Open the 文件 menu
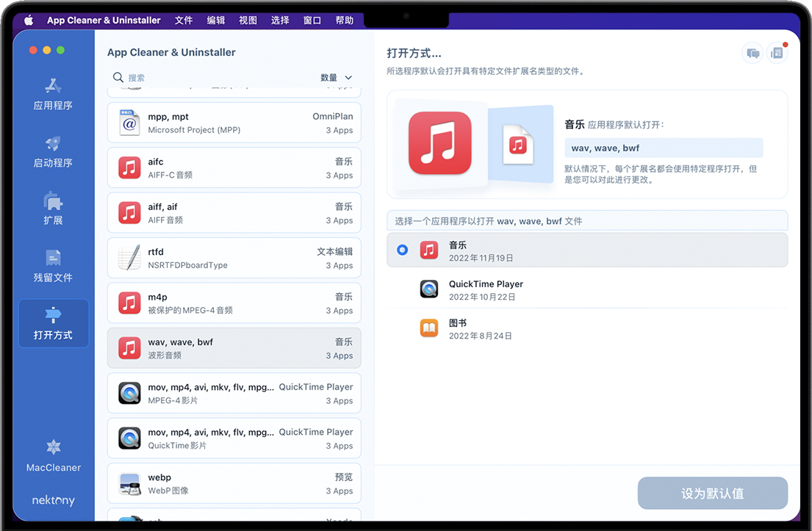 tap(183, 20)
